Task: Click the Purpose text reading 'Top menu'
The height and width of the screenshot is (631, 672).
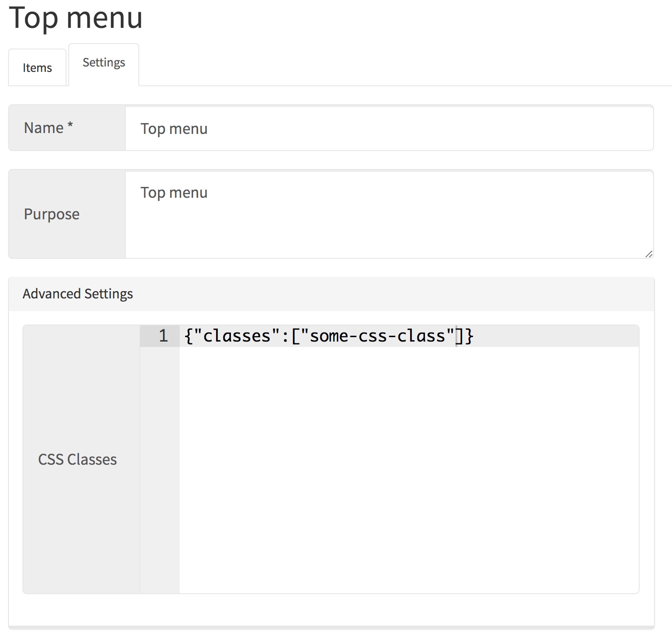Action: pyautogui.click(x=174, y=192)
